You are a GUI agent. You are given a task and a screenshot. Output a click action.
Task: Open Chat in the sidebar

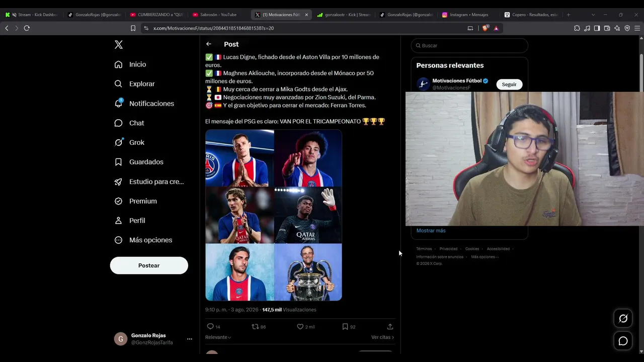point(129,123)
